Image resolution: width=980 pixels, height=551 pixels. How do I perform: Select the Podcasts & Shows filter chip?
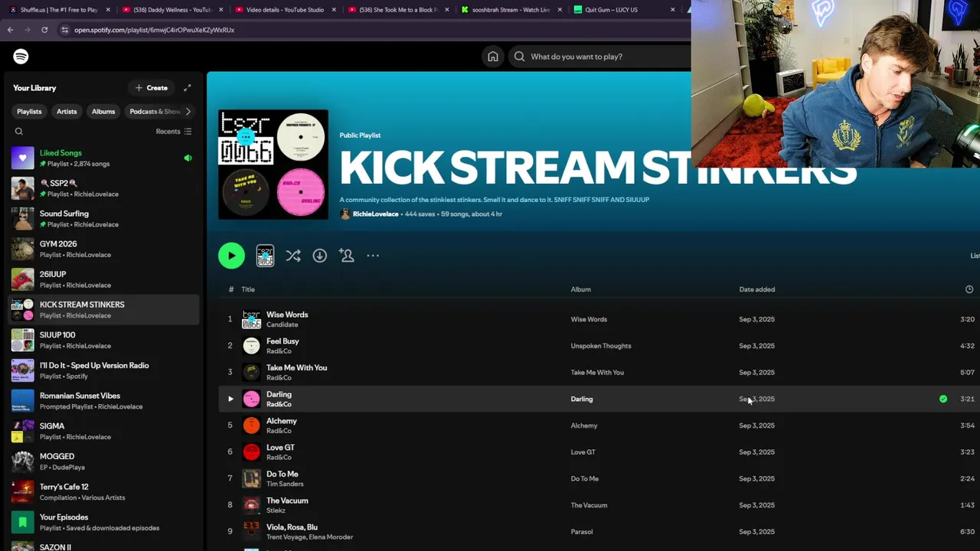pos(153,112)
